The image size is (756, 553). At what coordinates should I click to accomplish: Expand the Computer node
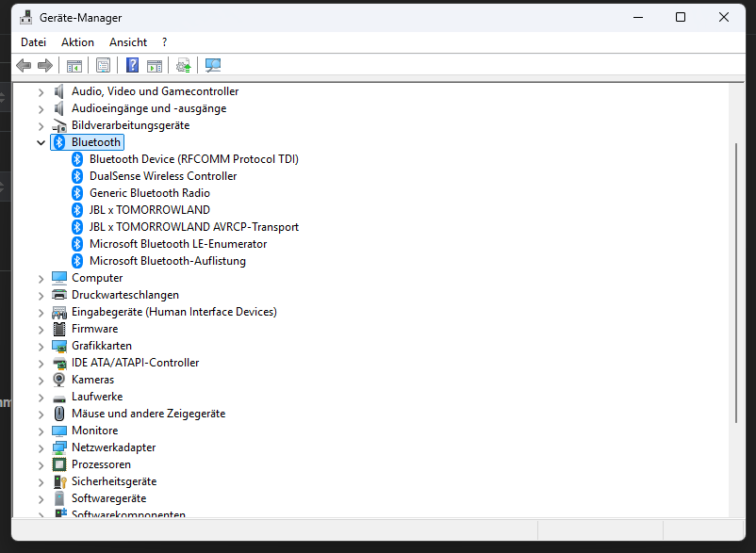click(x=41, y=279)
